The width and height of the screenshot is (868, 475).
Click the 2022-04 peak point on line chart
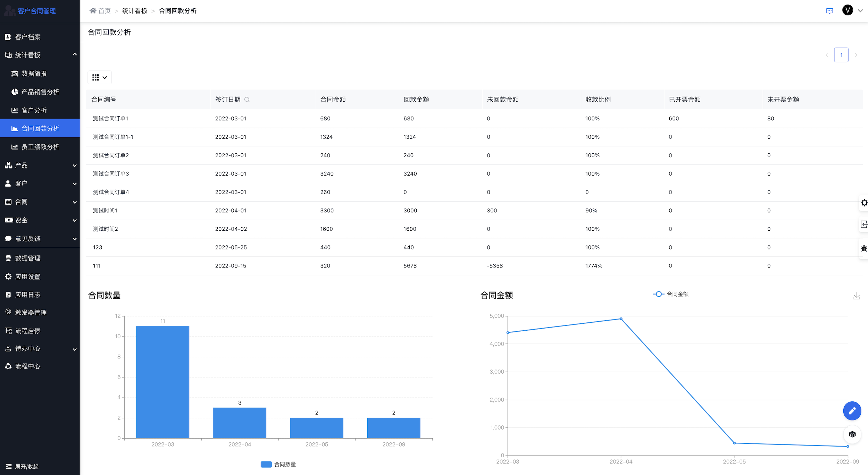(621, 319)
